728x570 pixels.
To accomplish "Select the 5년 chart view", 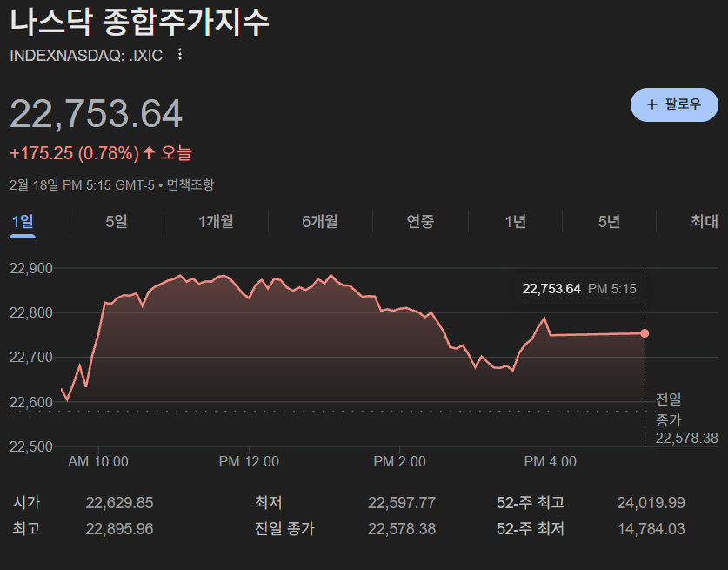I will pos(609,222).
